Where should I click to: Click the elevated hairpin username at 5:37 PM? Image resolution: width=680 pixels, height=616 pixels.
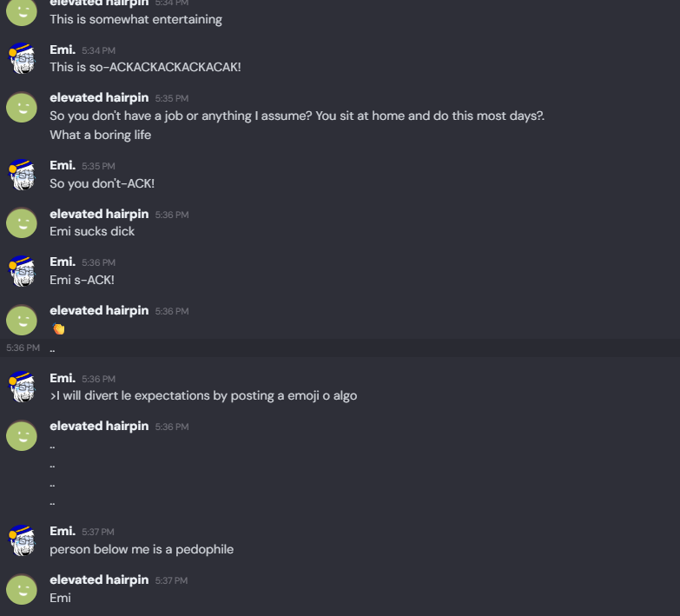(99, 580)
